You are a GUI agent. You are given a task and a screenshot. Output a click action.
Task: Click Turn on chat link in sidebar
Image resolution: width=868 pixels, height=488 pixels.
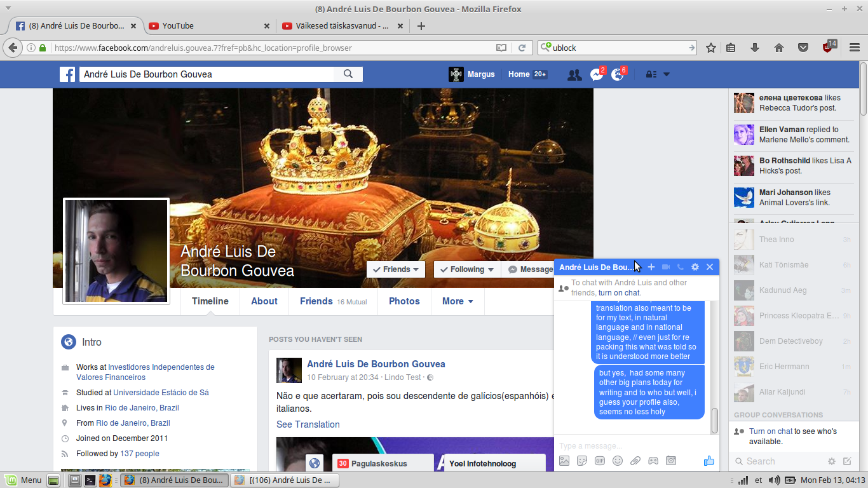point(771,431)
